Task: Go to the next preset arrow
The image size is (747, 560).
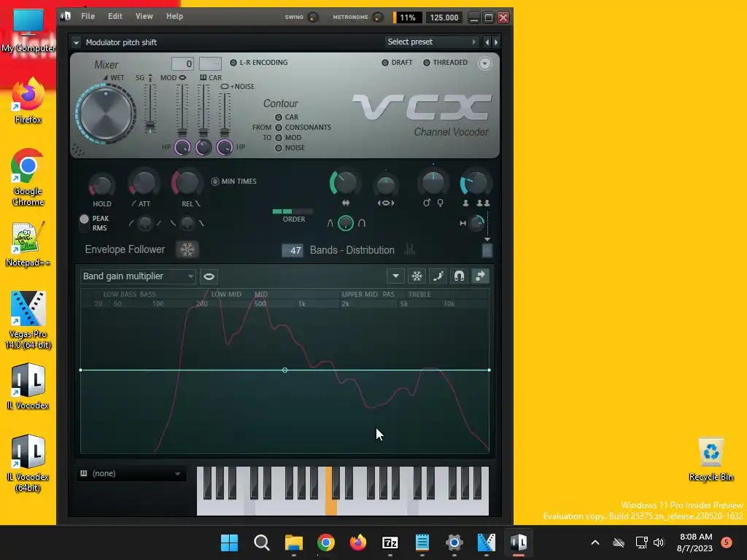Action: [x=496, y=42]
